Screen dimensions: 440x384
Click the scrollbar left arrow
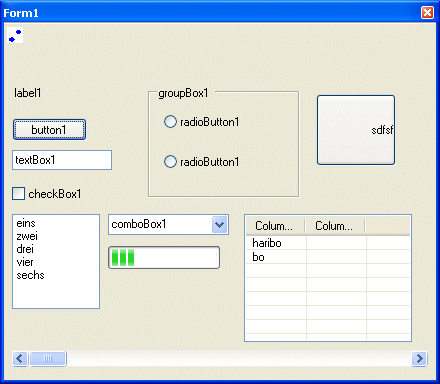click(20, 359)
